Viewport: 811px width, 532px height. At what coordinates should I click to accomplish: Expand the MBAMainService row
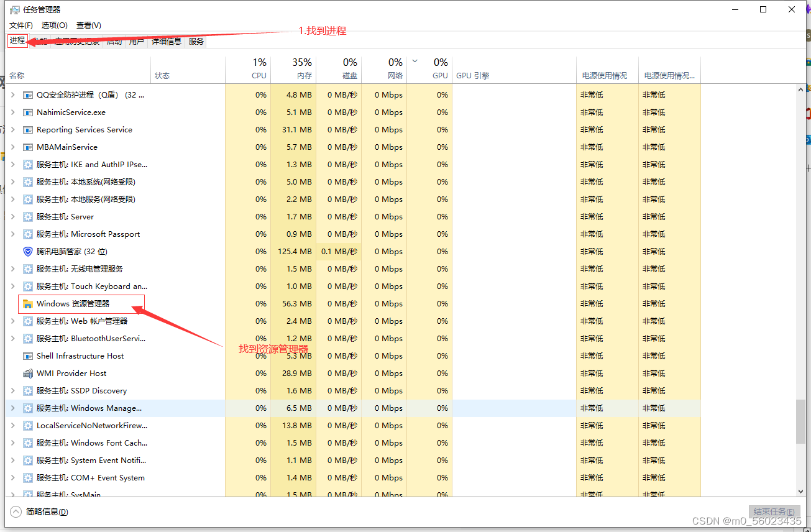(x=13, y=147)
